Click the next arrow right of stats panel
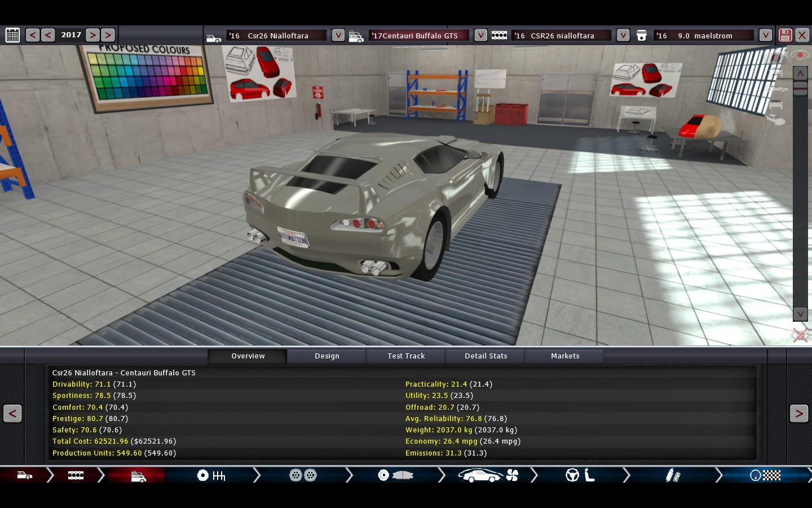This screenshot has height=508, width=812. click(798, 414)
